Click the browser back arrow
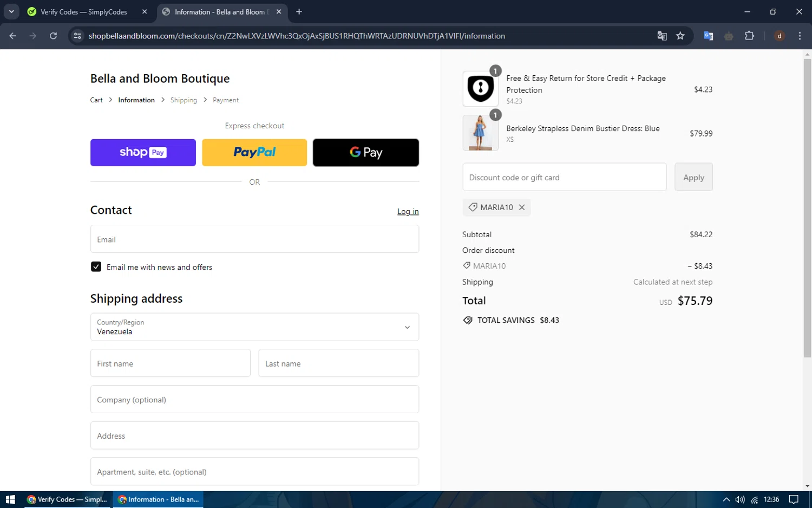The image size is (812, 508). (x=13, y=36)
